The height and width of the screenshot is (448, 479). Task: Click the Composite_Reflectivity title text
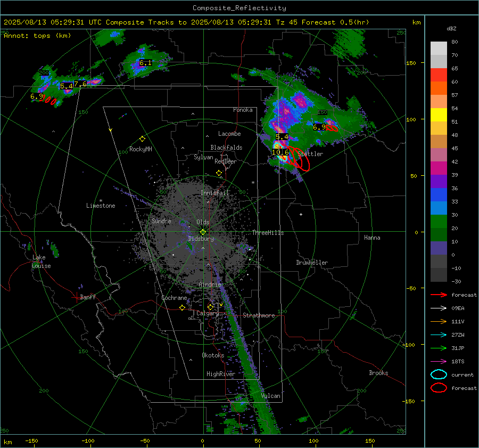[240, 8]
